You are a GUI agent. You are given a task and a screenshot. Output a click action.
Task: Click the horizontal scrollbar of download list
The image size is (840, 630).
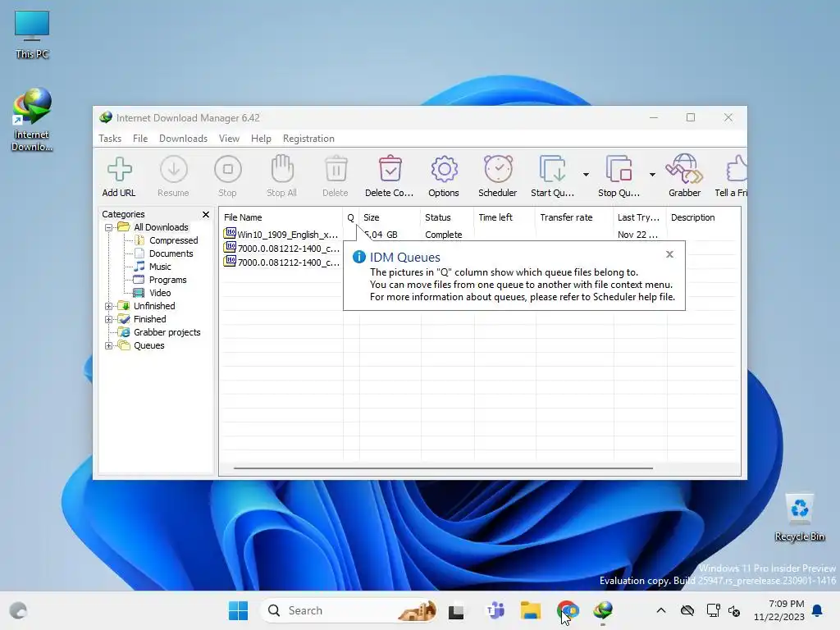[x=443, y=468]
